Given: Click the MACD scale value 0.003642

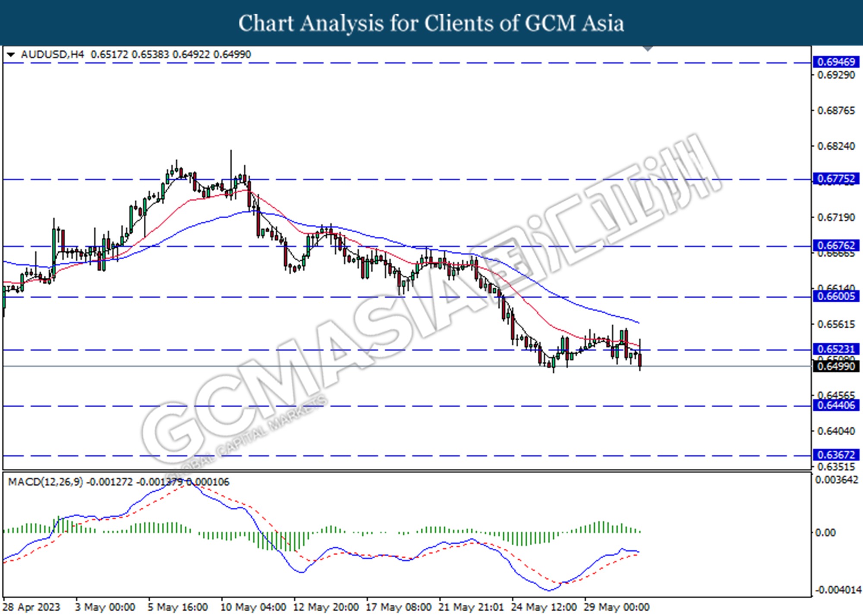Looking at the screenshot, I should click(x=837, y=480).
